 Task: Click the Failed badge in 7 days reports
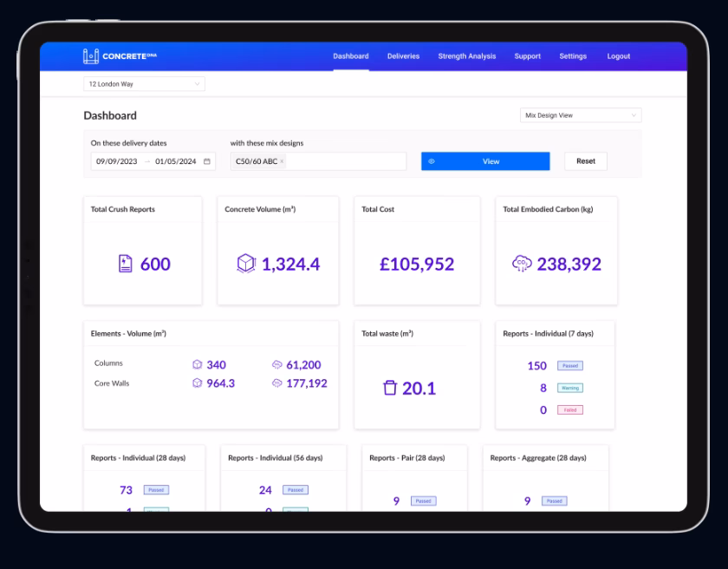tap(570, 410)
